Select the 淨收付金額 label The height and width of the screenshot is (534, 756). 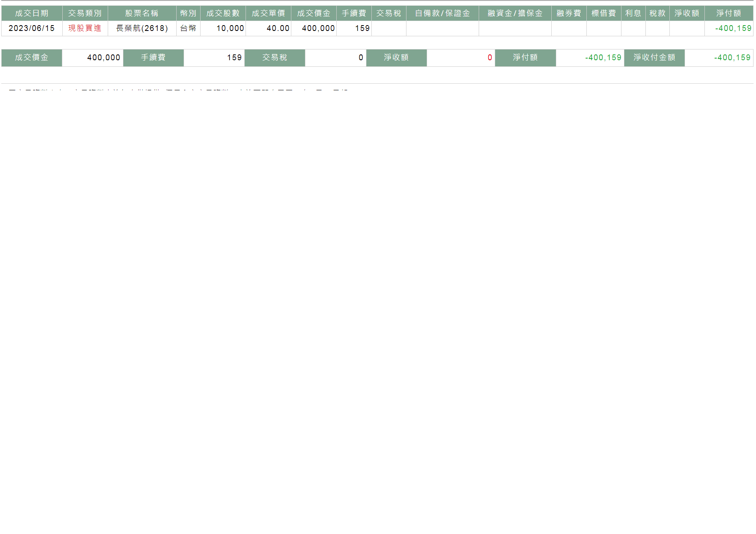[654, 58]
